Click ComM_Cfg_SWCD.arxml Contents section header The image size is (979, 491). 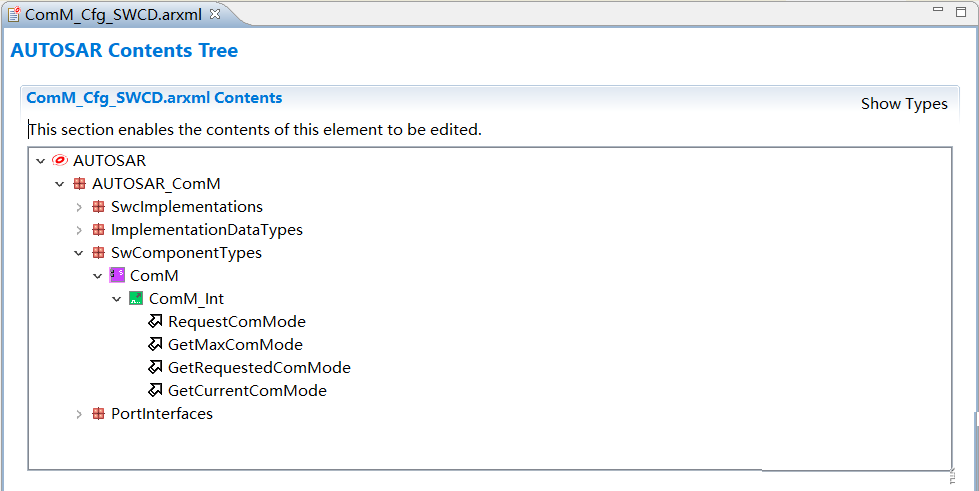click(154, 98)
